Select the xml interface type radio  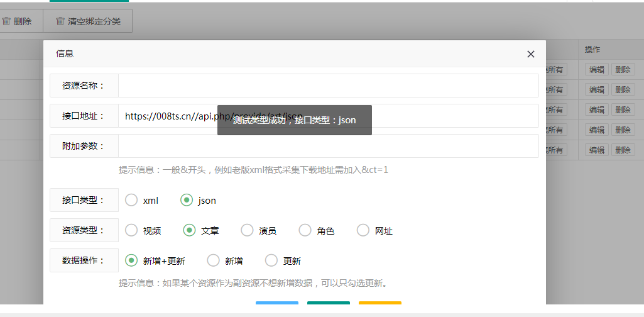(131, 200)
